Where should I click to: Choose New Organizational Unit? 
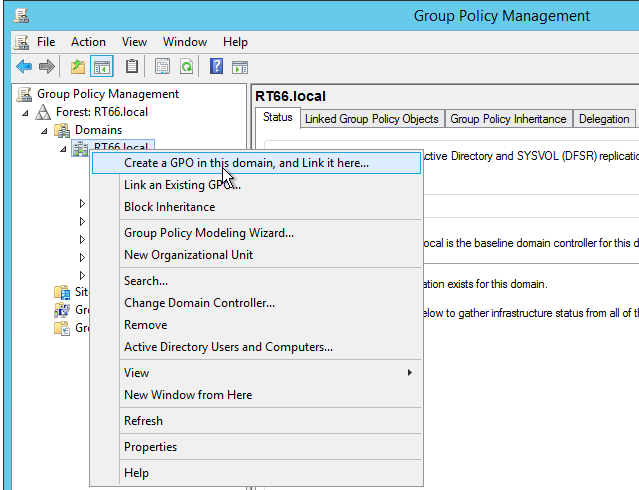[256, 255]
